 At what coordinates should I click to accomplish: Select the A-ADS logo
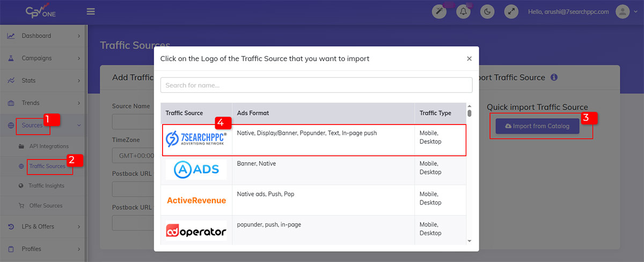(196, 170)
